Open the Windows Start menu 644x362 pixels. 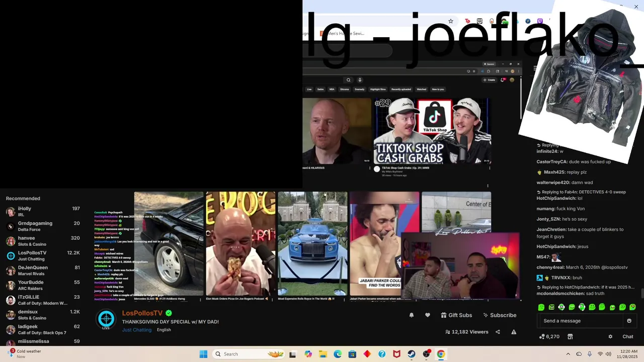click(x=203, y=354)
